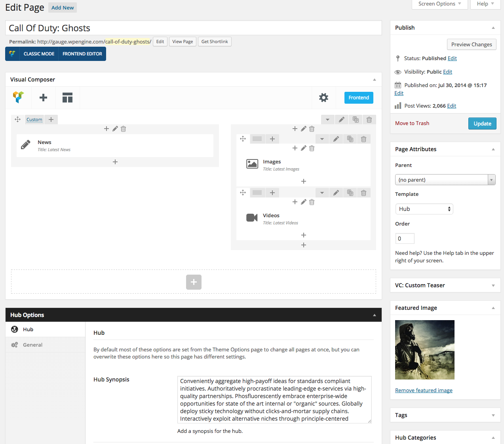The height and width of the screenshot is (444, 504).
Task: Toggle the Videos row collapse arrow
Action: (322, 193)
